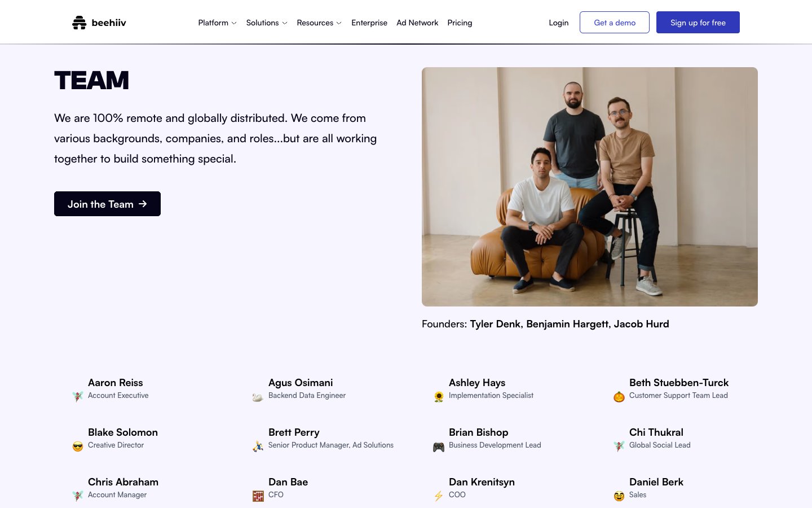Expand the Resources dropdown in navbar
This screenshot has height=508, width=812.
(319, 23)
